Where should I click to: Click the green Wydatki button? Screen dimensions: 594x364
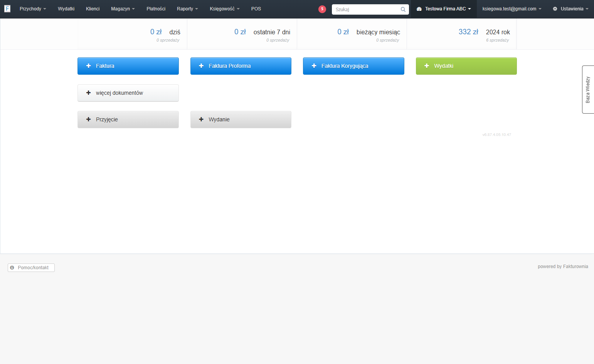click(466, 66)
